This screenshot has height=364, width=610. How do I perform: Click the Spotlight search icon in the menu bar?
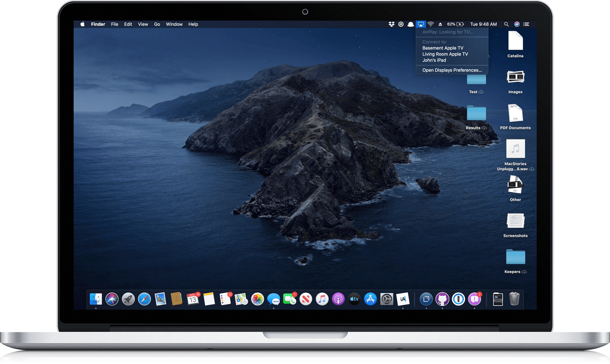pos(506,24)
